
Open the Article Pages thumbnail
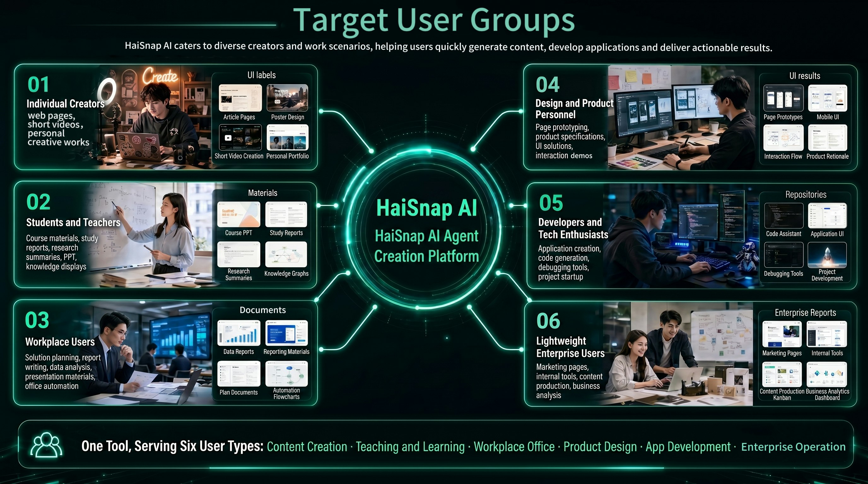point(240,98)
